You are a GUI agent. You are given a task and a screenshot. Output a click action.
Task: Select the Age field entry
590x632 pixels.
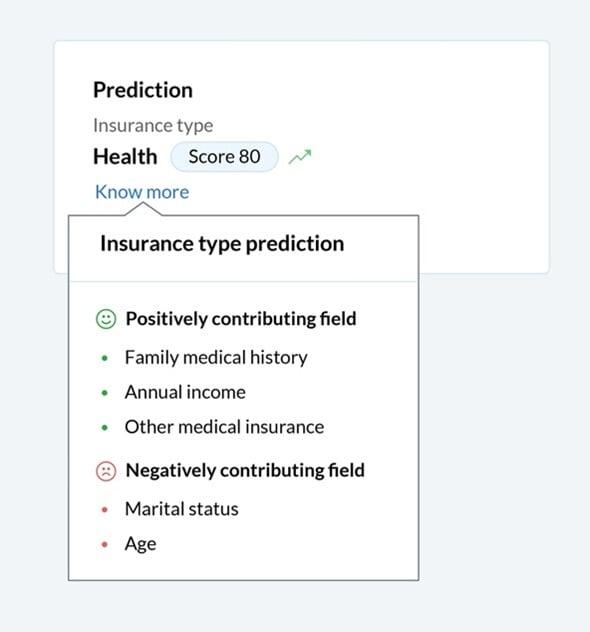[x=140, y=544]
